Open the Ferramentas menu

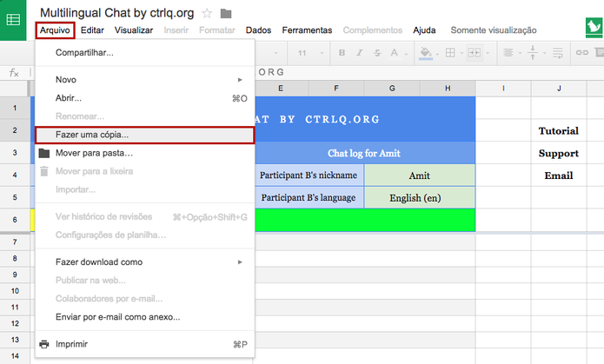pos(307,30)
